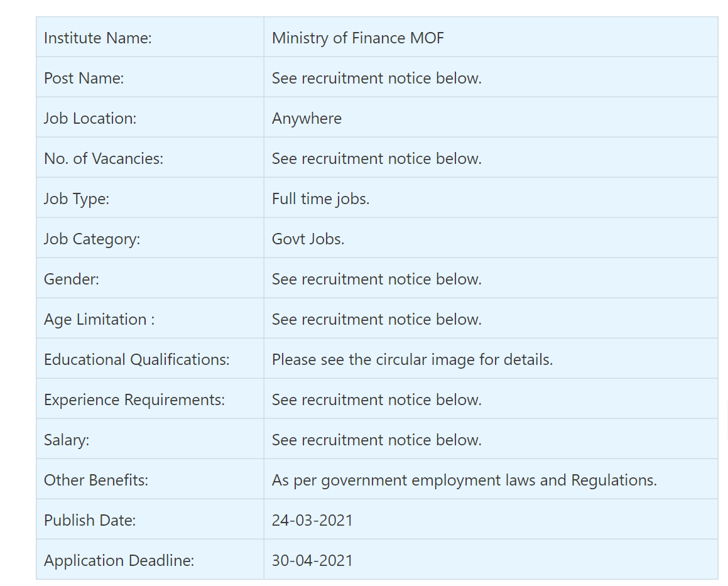Image resolution: width=728 pixels, height=586 pixels.
Task: Click the application deadline '30-04-2021'
Action: click(x=312, y=561)
